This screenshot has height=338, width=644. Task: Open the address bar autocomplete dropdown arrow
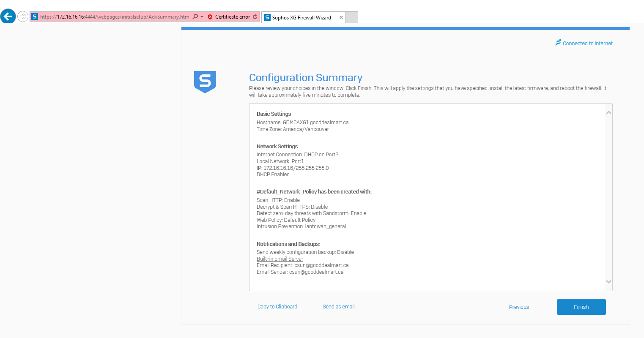[202, 17]
